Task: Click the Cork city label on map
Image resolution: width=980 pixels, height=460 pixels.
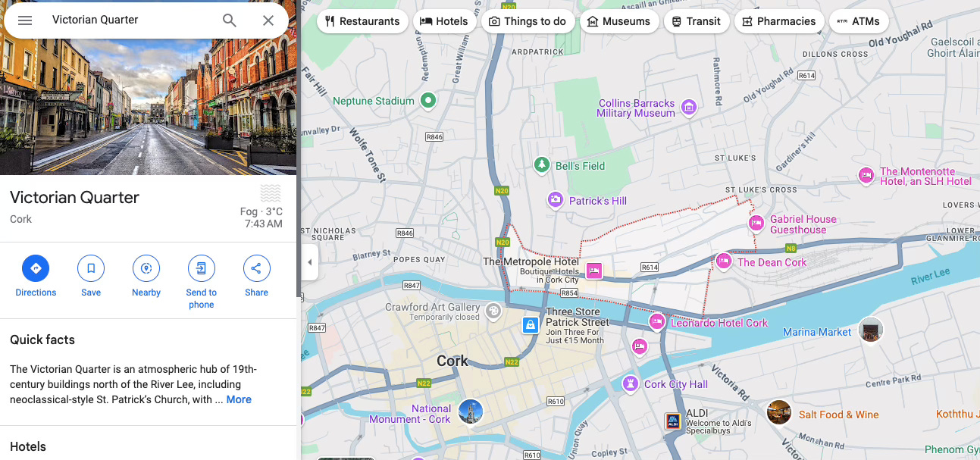Action: tap(452, 361)
